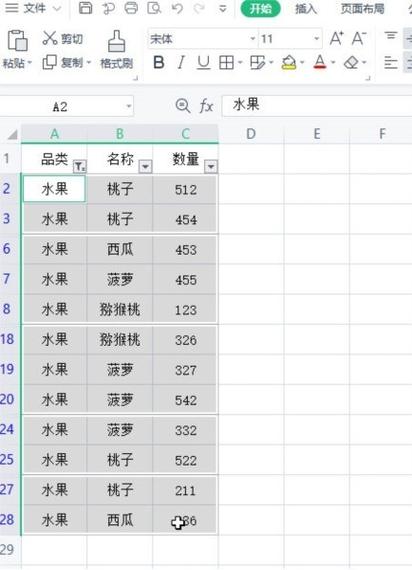412x570 pixels.
Task: Click cell with value 454
Action: click(x=186, y=219)
